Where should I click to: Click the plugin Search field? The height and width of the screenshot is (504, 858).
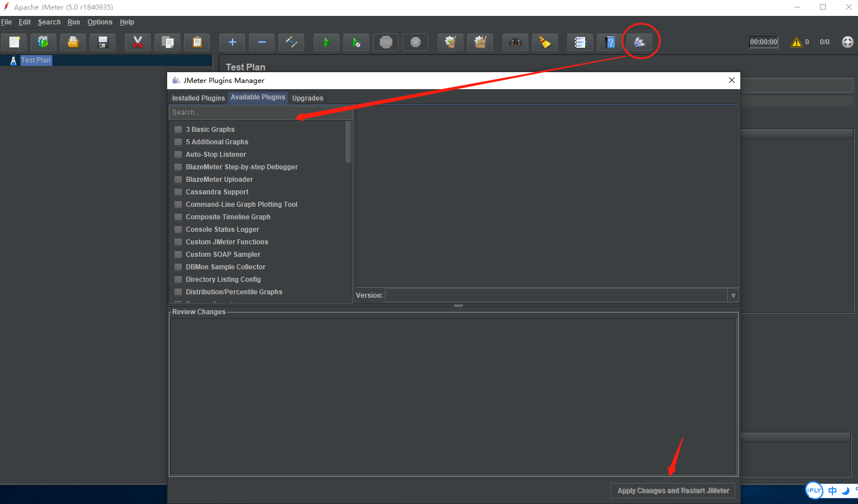pyautogui.click(x=260, y=113)
